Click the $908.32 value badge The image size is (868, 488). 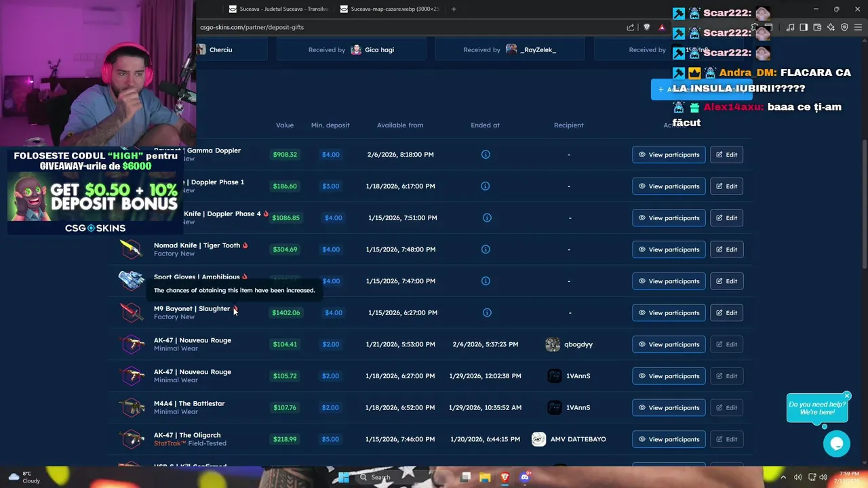[x=285, y=155]
